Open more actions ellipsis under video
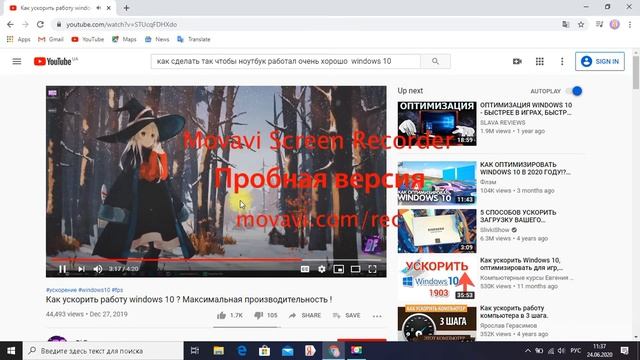This screenshot has width=640, height=360. click(377, 316)
